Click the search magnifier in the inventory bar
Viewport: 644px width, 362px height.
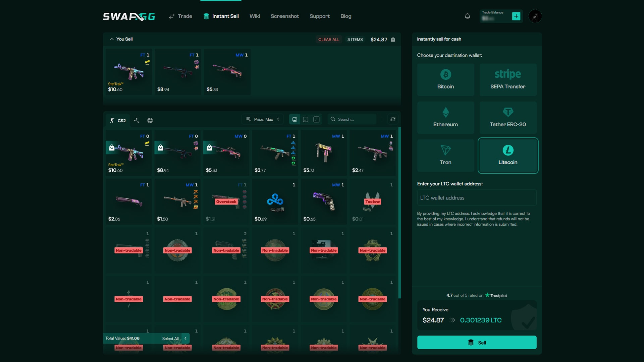point(332,119)
